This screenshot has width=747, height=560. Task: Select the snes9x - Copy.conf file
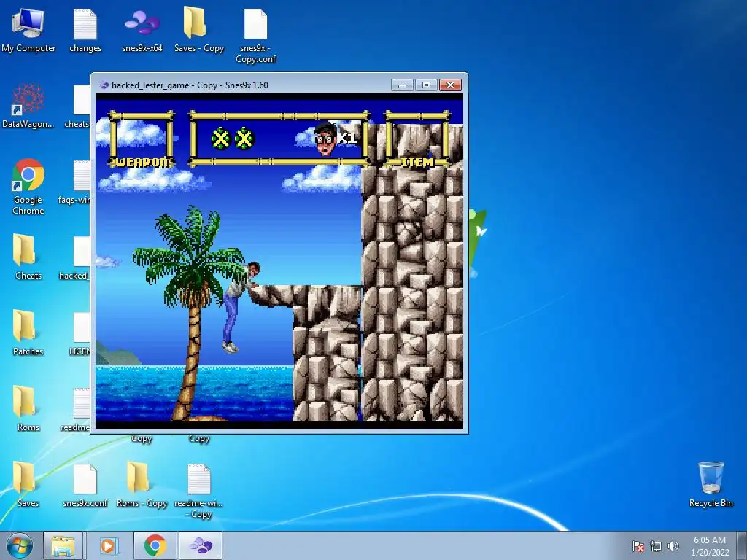256,36
